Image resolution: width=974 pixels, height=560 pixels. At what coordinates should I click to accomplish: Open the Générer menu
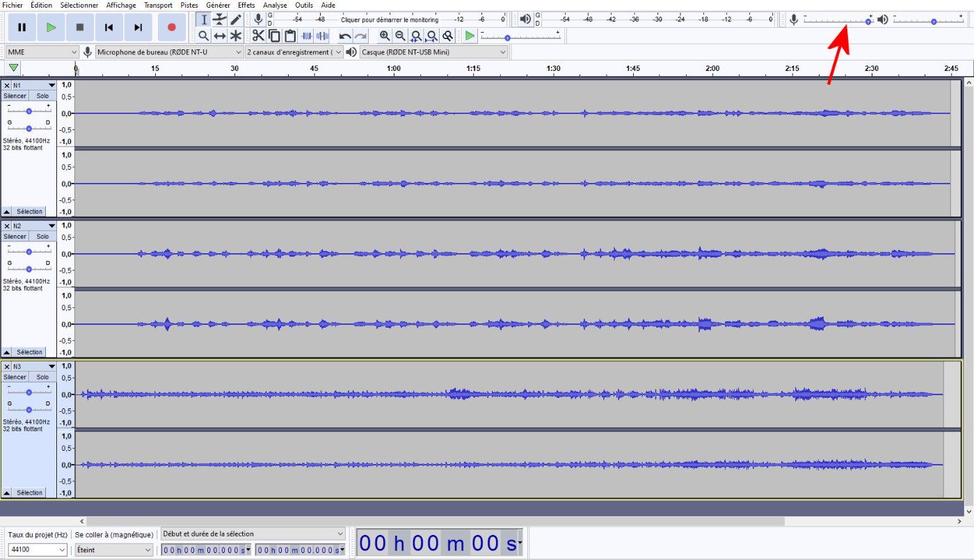coord(218,5)
